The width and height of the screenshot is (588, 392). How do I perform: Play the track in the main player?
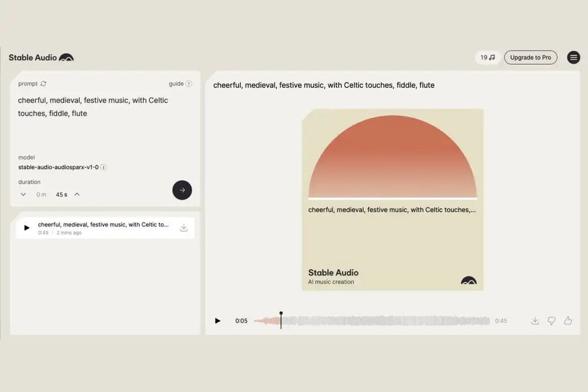(x=218, y=321)
